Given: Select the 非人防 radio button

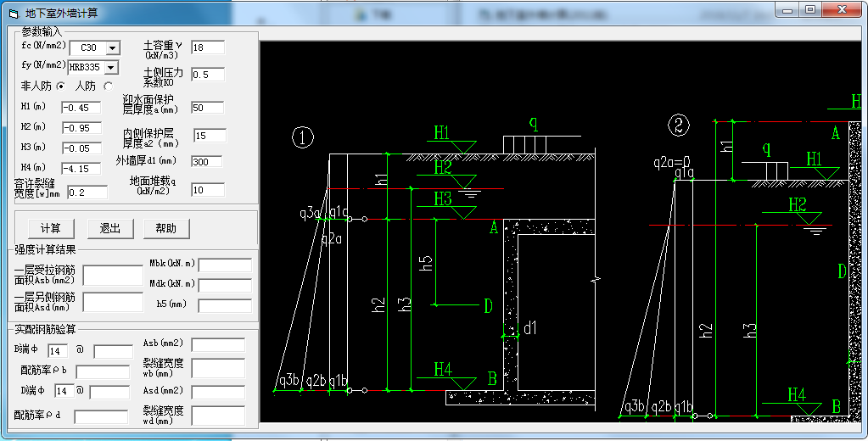Looking at the screenshot, I should [x=60, y=86].
